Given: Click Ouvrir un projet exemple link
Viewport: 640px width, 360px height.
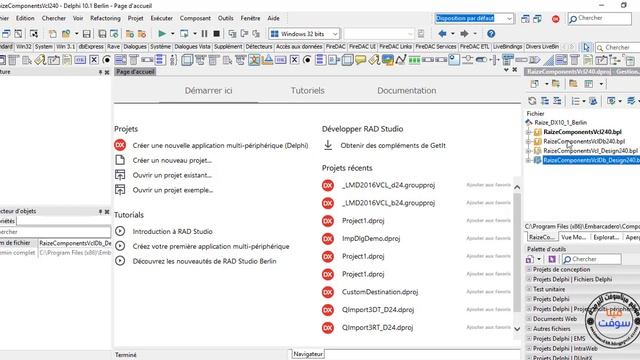Looking at the screenshot, I should coord(173,190).
